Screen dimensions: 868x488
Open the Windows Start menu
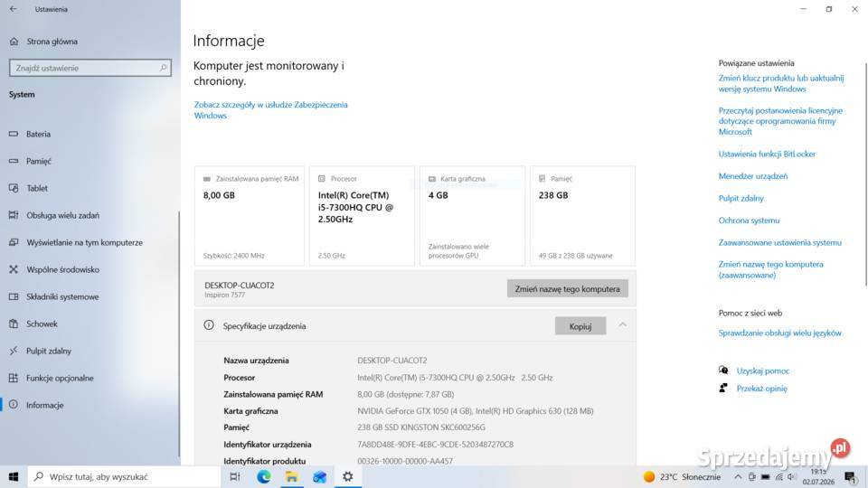coord(14,476)
